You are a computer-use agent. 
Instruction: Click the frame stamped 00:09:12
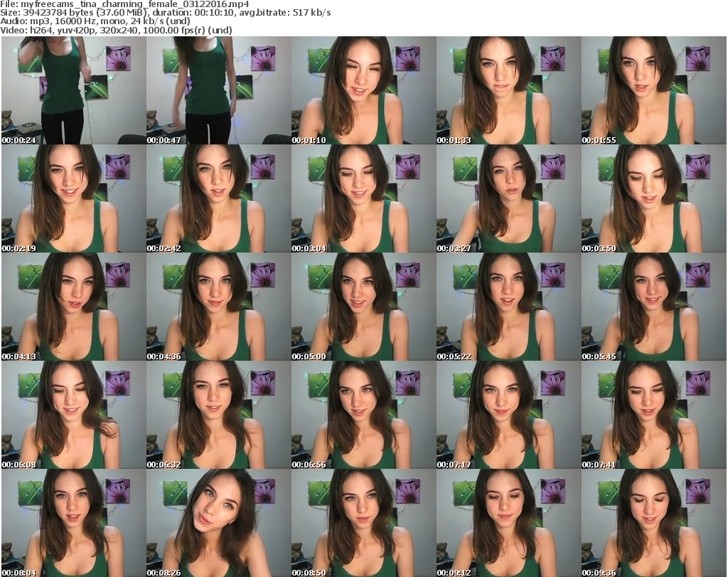coord(508,523)
